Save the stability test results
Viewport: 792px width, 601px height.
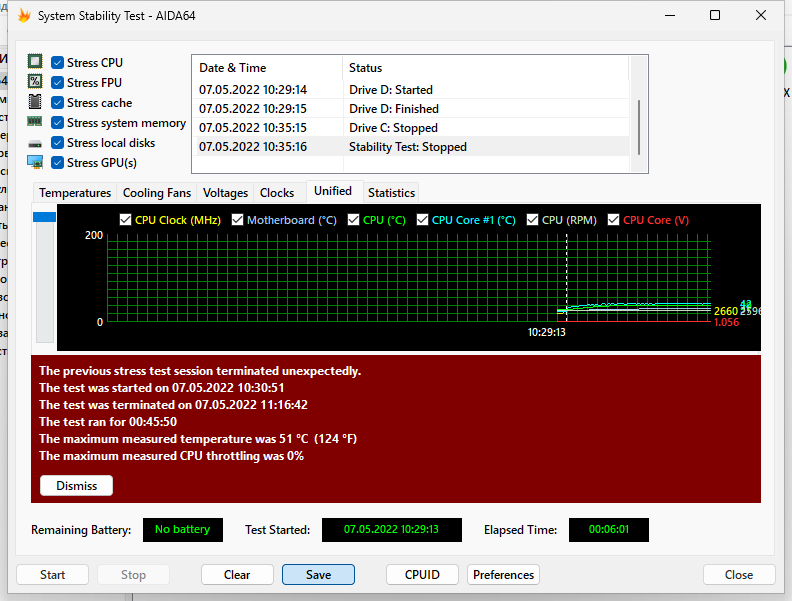tap(318, 575)
